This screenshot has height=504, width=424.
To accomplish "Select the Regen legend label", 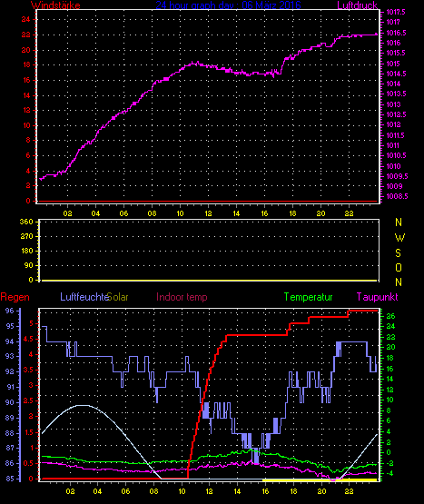I will click(x=15, y=297).
